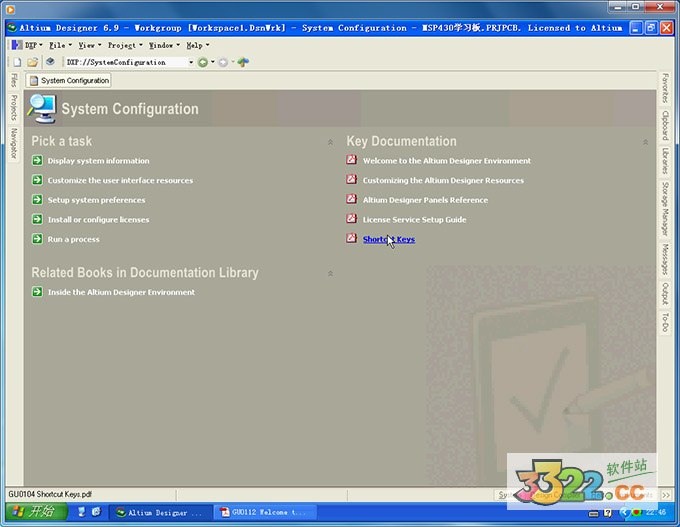Open Welcome to the Altium Designer Environment document
Viewport: 680px width, 527px height.
point(447,160)
